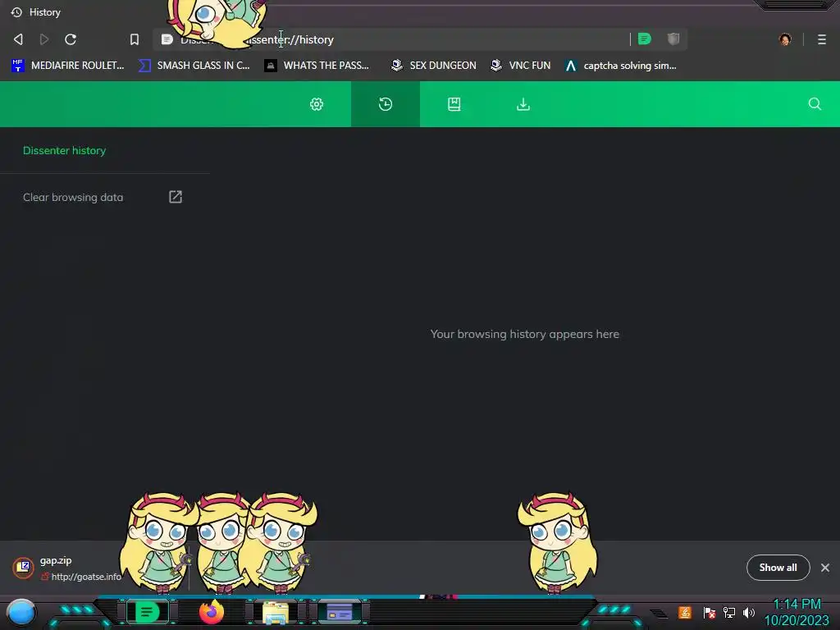Open the Settings gear tab
840x630 pixels.
pyautogui.click(x=317, y=104)
